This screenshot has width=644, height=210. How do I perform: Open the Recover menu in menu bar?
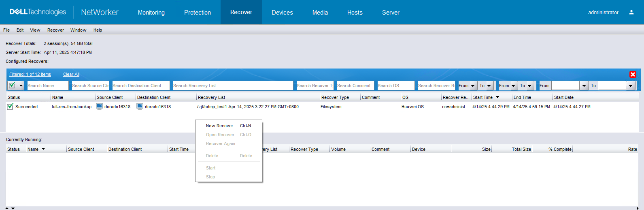point(55,30)
